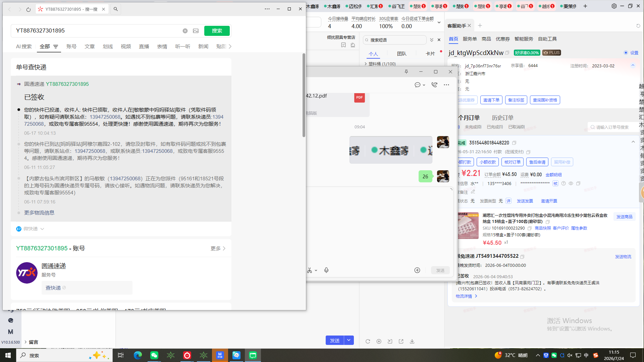Open the 木鑫家 screenshot image message
644x362 pixels.
coord(391,150)
